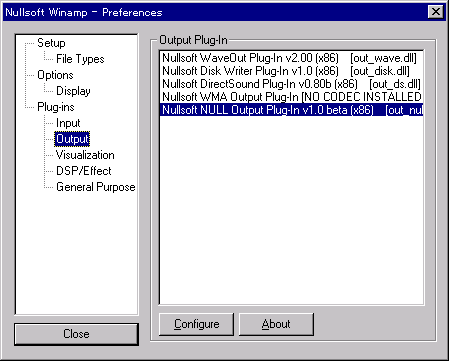
Task: Open Visualization plug-ins page
Action: tap(85, 155)
